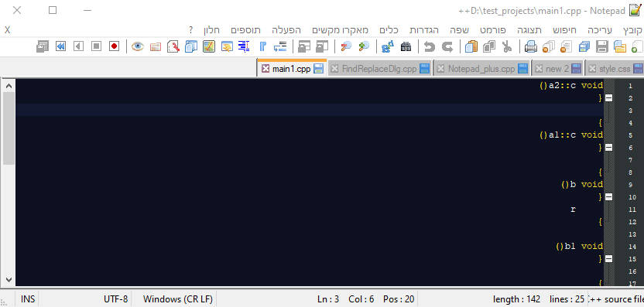Start macro recording red dot
Image resolution: width=644 pixels, height=307 pixels.
pyautogui.click(x=115, y=46)
